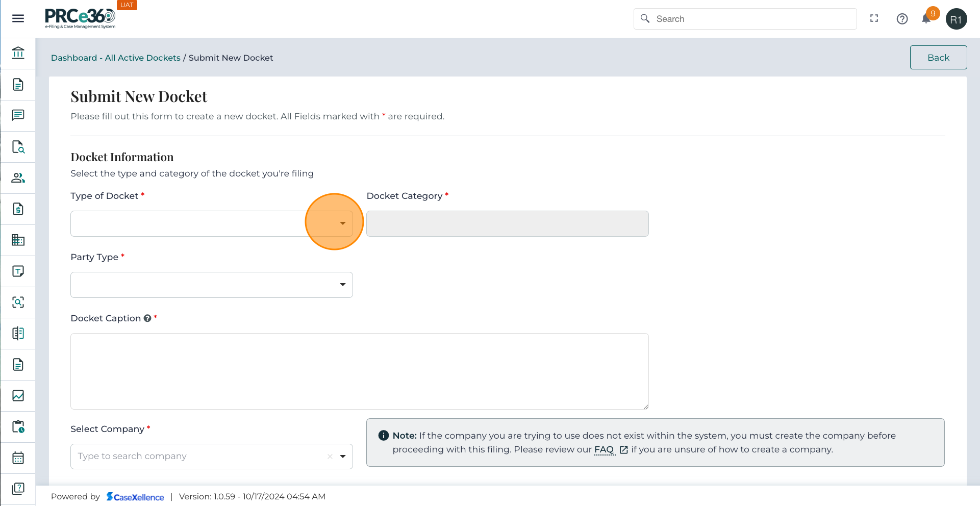Open the notifications bell
This screenshot has width=980, height=506.
926,19
